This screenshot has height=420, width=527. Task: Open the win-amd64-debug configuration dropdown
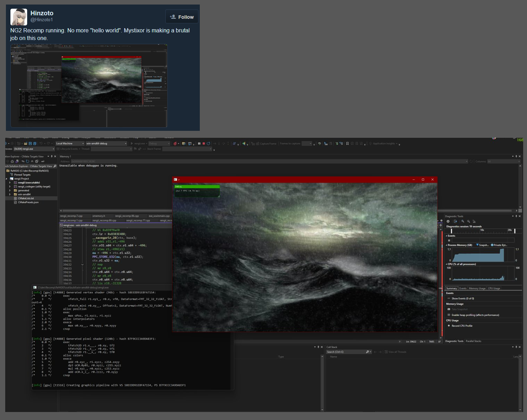tap(106, 143)
